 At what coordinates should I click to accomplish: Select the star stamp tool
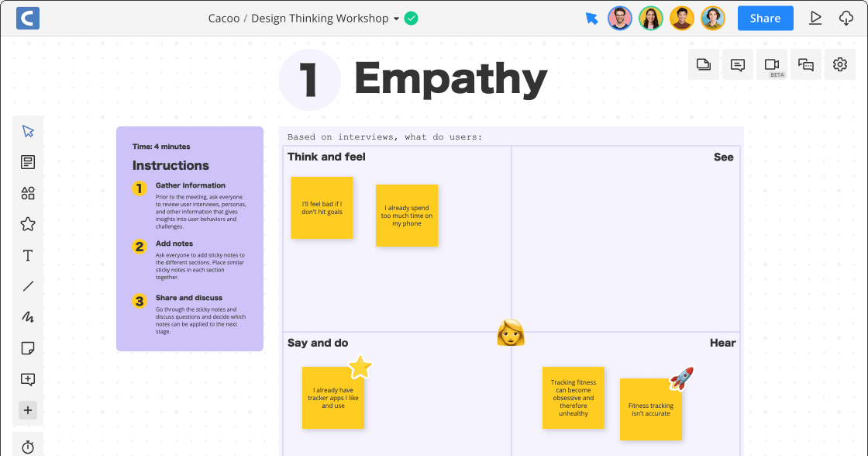28,223
